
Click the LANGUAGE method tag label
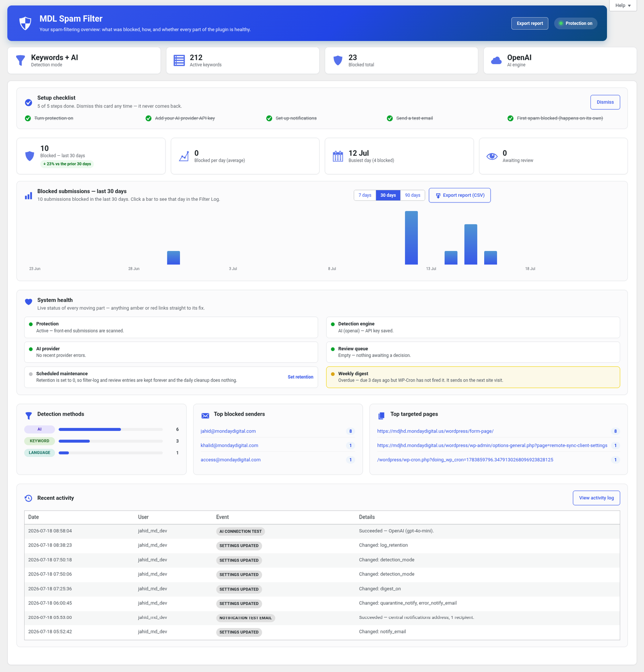coord(39,453)
